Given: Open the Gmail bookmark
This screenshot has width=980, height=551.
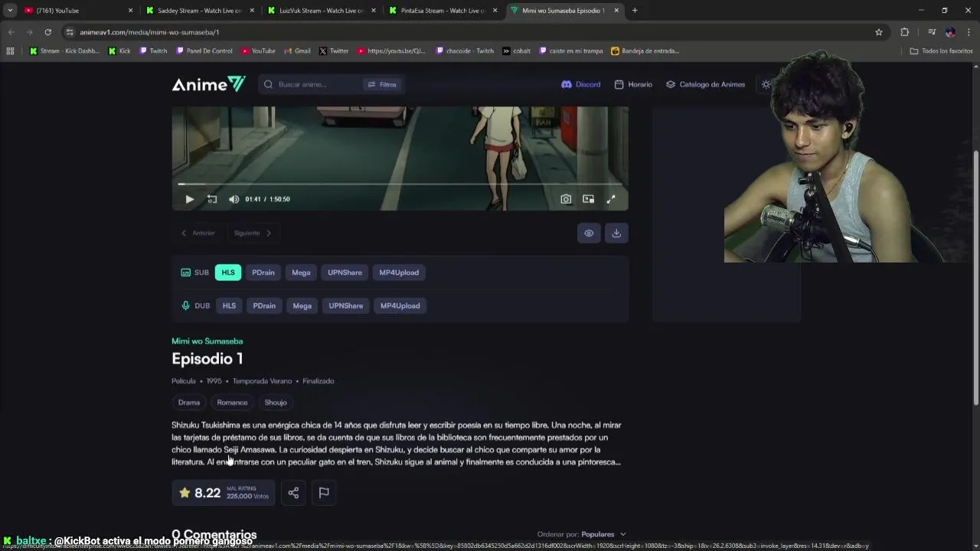Looking at the screenshot, I should [x=297, y=51].
